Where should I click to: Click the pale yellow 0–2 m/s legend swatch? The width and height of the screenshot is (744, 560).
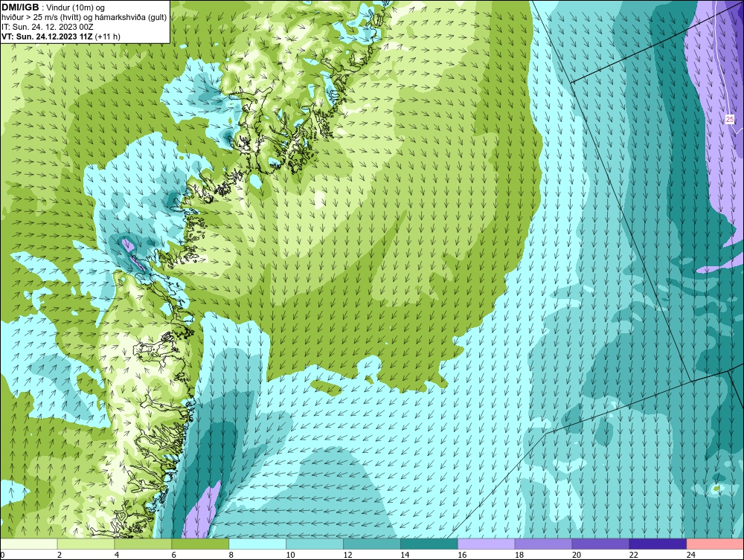click(29, 544)
